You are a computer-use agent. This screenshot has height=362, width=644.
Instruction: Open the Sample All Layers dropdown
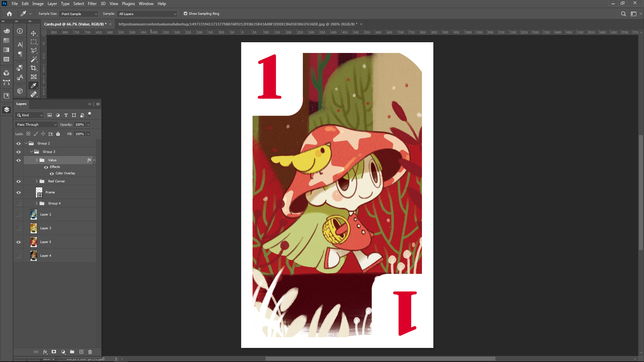point(147,14)
